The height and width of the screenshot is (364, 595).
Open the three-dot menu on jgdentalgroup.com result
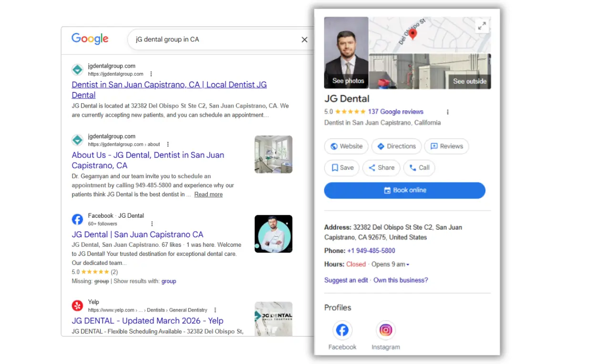[151, 73]
